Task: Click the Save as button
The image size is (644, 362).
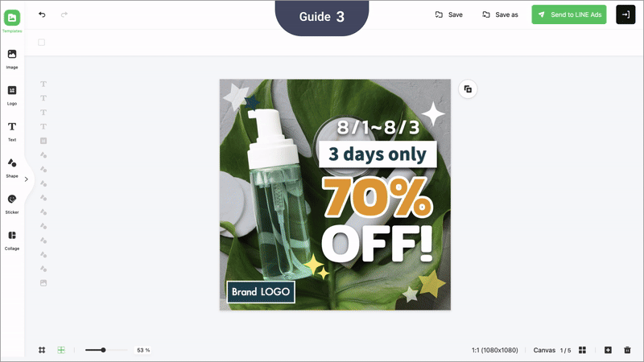Action: click(x=500, y=14)
